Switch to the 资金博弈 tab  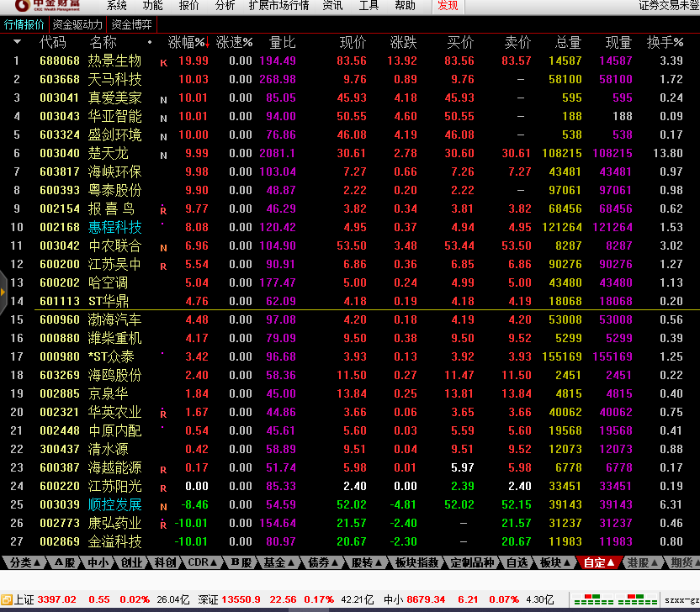click(132, 24)
